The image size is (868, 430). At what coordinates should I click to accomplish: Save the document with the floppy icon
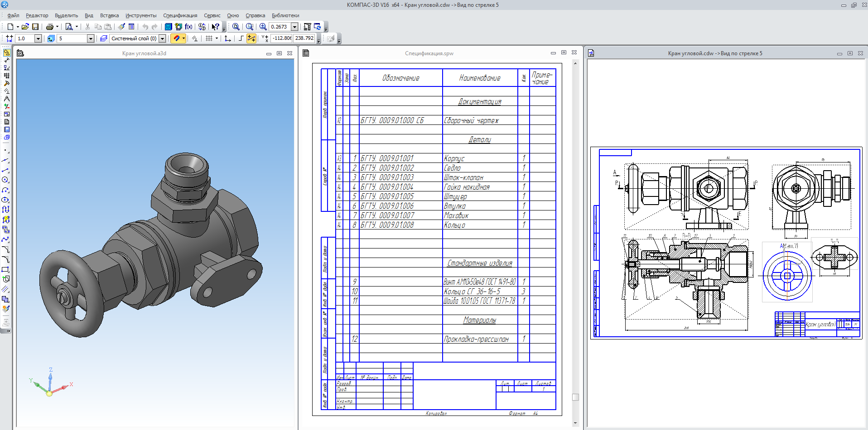tap(35, 27)
